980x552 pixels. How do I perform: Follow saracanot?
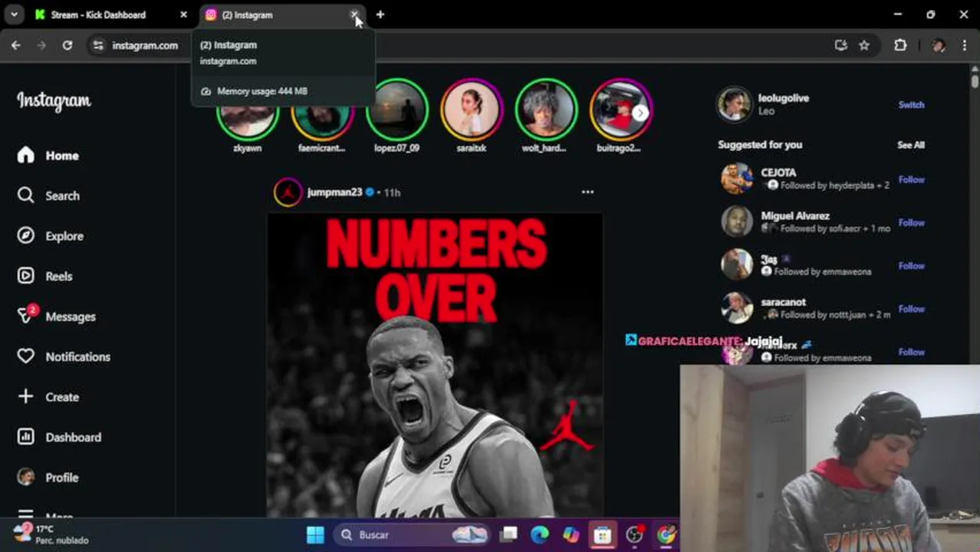(911, 309)
